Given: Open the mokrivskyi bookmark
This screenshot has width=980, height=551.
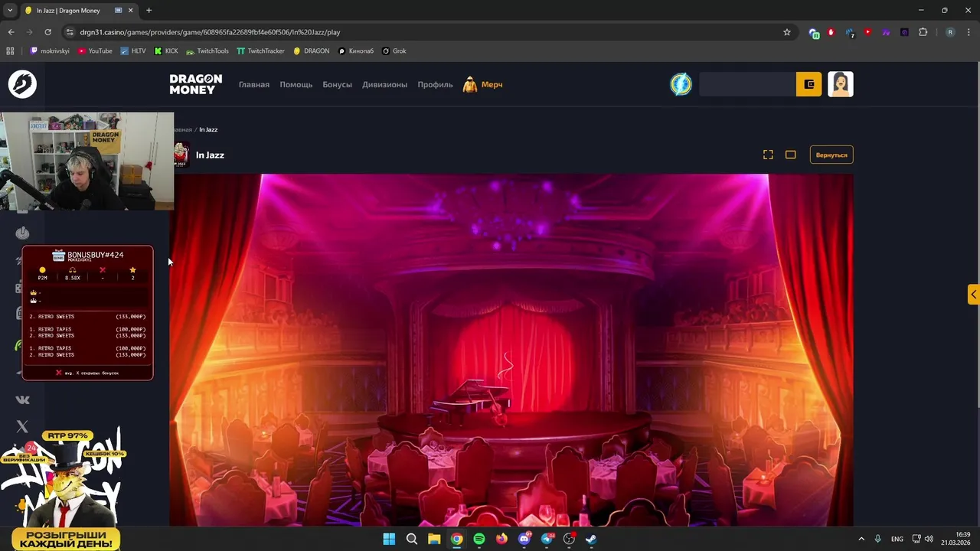Looking at the screenshot, I should tap(49, 51).
